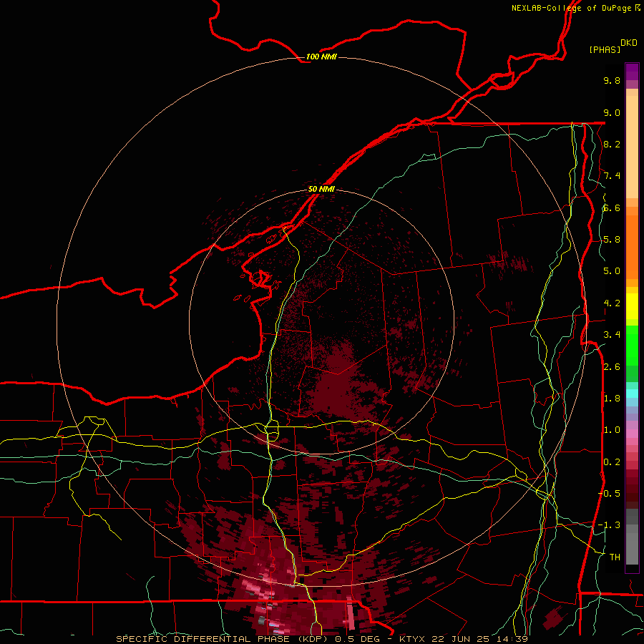
Task: Click the -0.5 scale value
Action: point(609,493)
